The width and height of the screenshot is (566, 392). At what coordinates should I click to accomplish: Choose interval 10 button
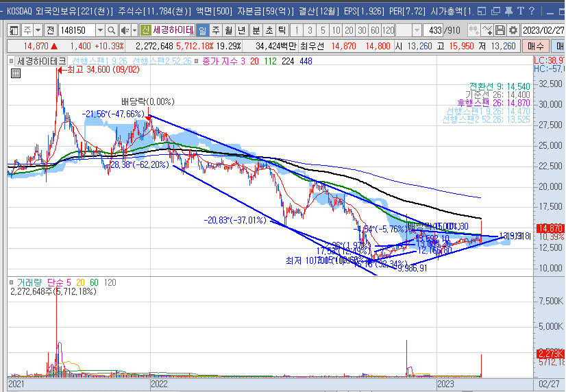pyautogui.click(x=336, y=30)
